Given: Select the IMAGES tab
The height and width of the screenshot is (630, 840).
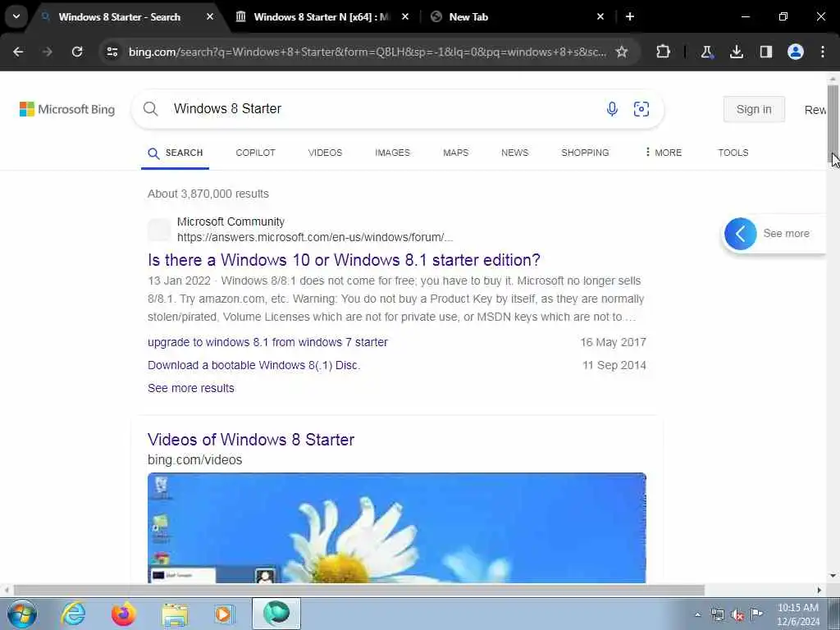Looking at the screenshot, I should tap(392, 153).
